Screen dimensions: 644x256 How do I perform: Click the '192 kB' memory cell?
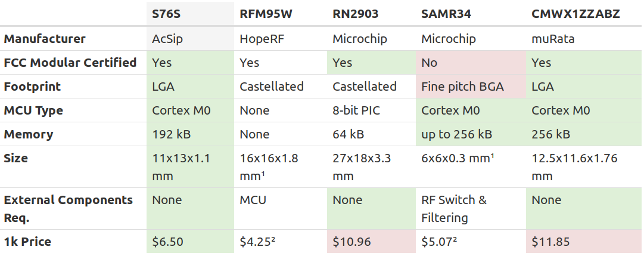190,134
